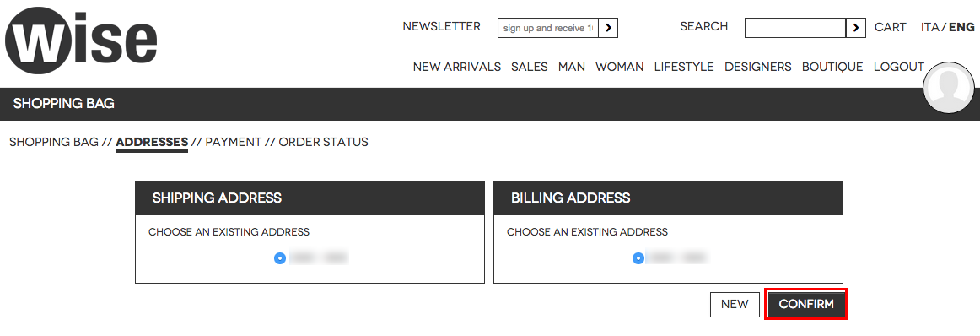Open the SALES menu item
Image resolution: width=980 pixels, height=336 pixels.
[x=530, y=67]
